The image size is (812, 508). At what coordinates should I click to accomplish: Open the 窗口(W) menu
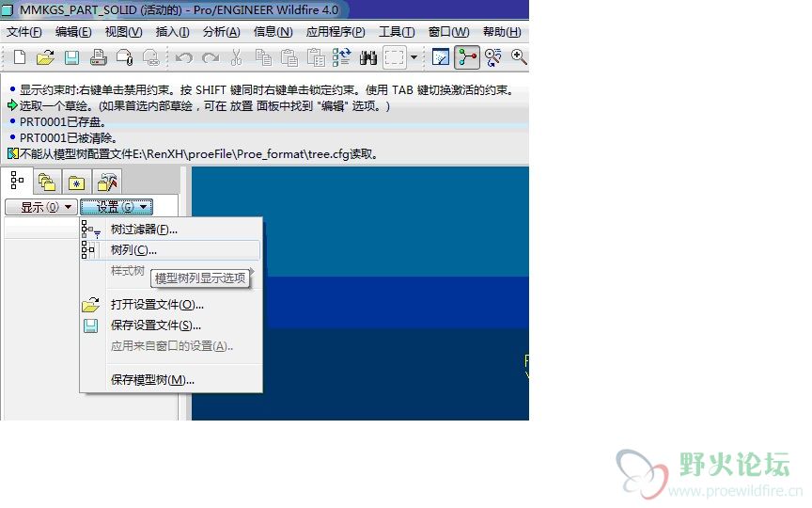click(x=448, y=32)
